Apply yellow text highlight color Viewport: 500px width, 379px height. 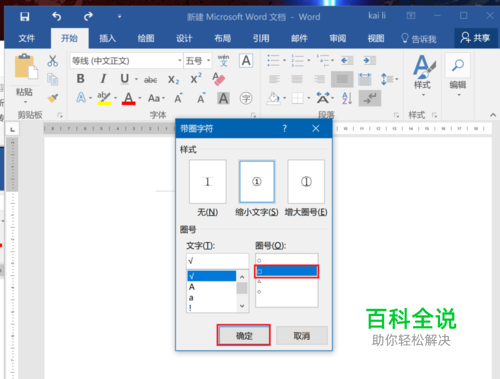(104, 98)
